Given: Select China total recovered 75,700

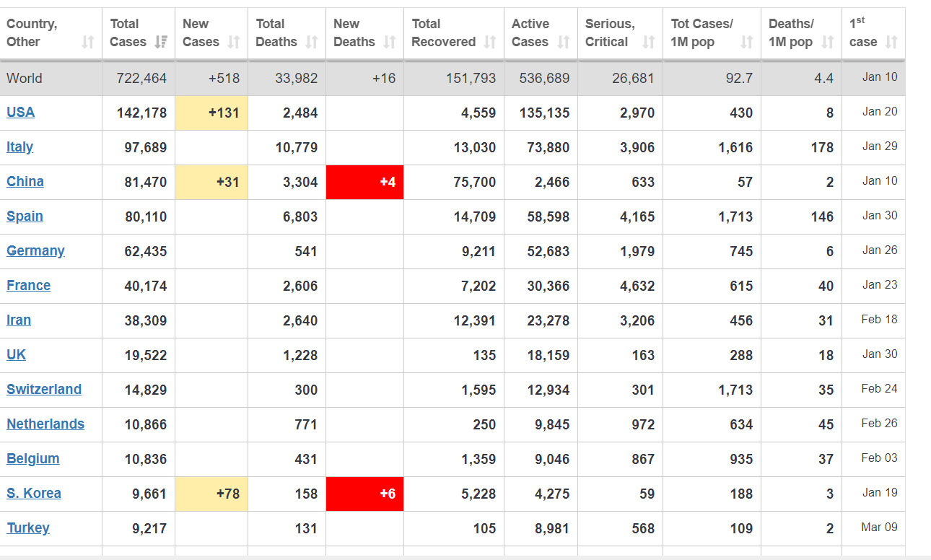Looking at the screenshot, I should (x=475, y=182).
